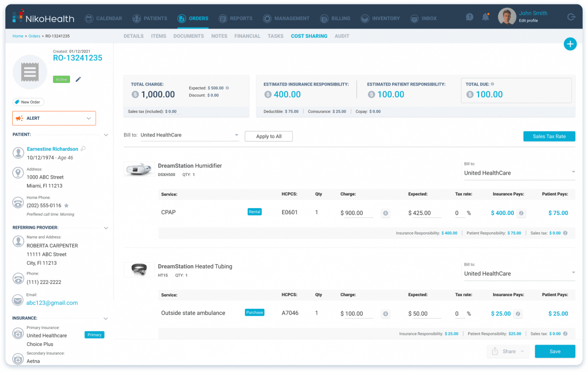The width and height of the screenshot is (588, 372).
Task: Collapse the Referring Provider section
Action: 106,228
